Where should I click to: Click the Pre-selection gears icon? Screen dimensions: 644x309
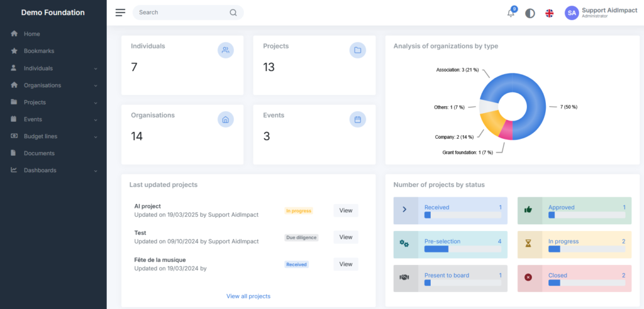pyautogui.click(x=405, y=244)
